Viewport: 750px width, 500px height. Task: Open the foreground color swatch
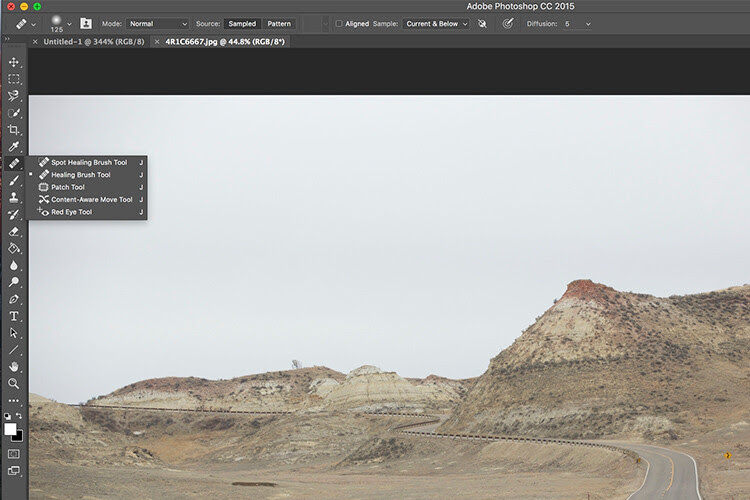[10, 429]
